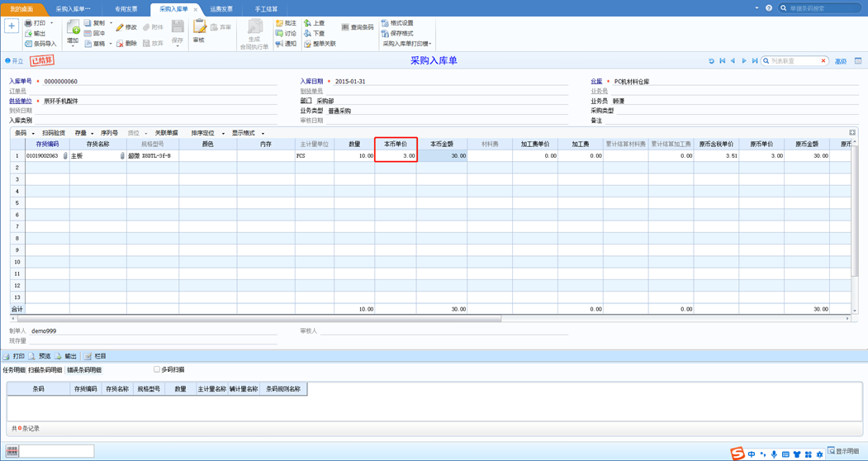Screen dimensions: 868x461
Task: Click the microphone icon in the IME bar
Action: (x=774, y=454)
